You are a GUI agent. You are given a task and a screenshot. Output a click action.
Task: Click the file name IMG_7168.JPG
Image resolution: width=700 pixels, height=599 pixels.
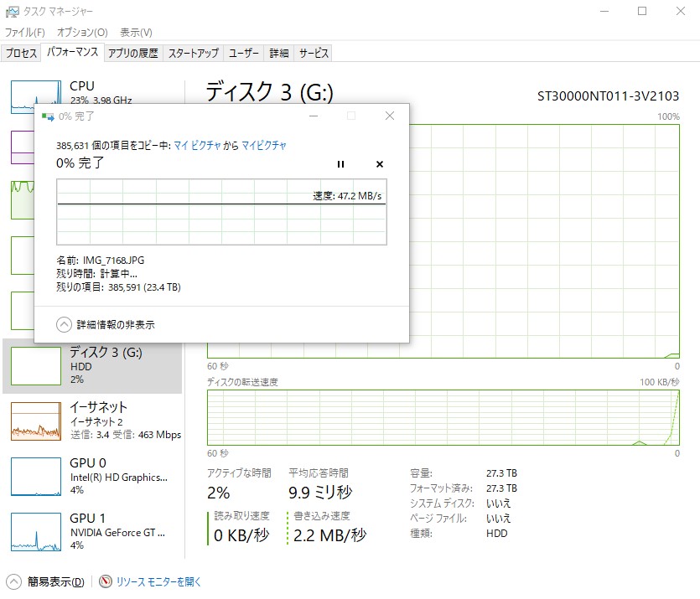click(x=113, y=261)
